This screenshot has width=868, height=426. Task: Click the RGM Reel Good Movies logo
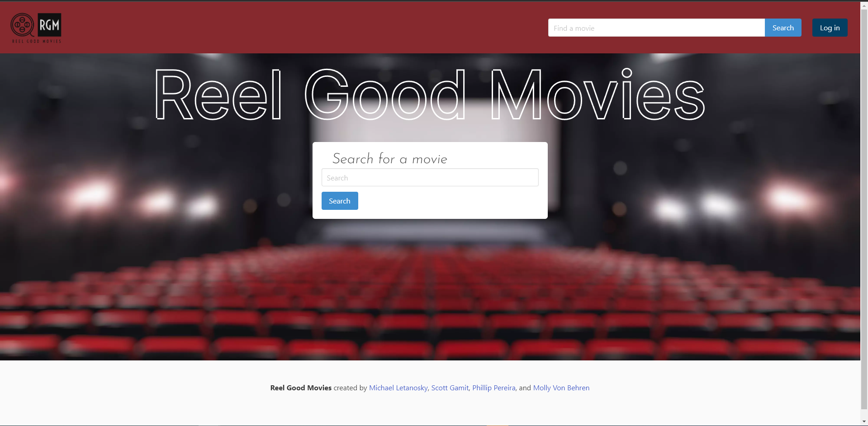coord(36,28)
